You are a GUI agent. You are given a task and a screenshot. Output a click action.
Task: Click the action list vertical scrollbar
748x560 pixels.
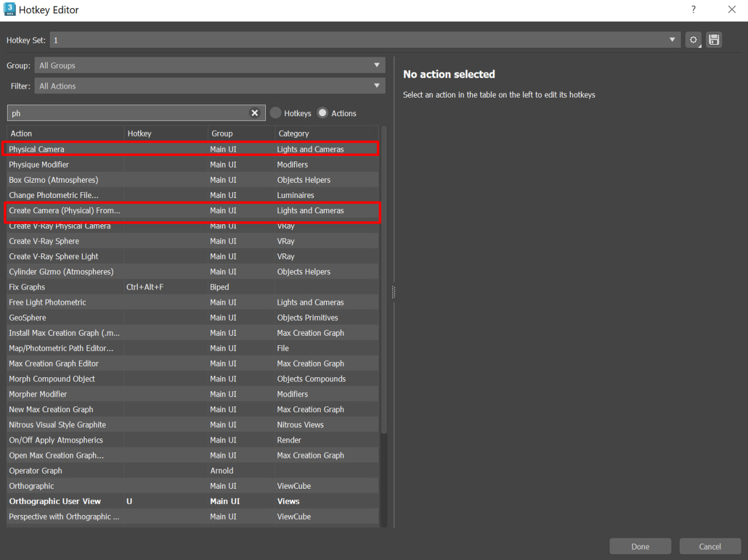pos(384,280)
